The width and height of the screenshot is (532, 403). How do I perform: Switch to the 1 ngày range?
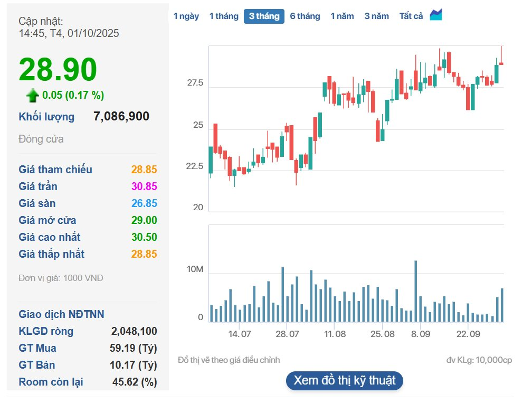click(x=186, y=16)
